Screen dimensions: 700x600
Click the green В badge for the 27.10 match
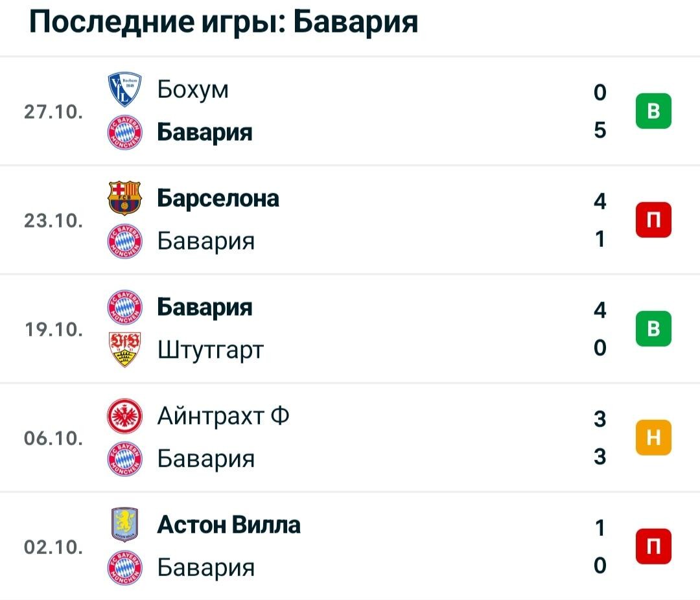[x=653, y=111]
